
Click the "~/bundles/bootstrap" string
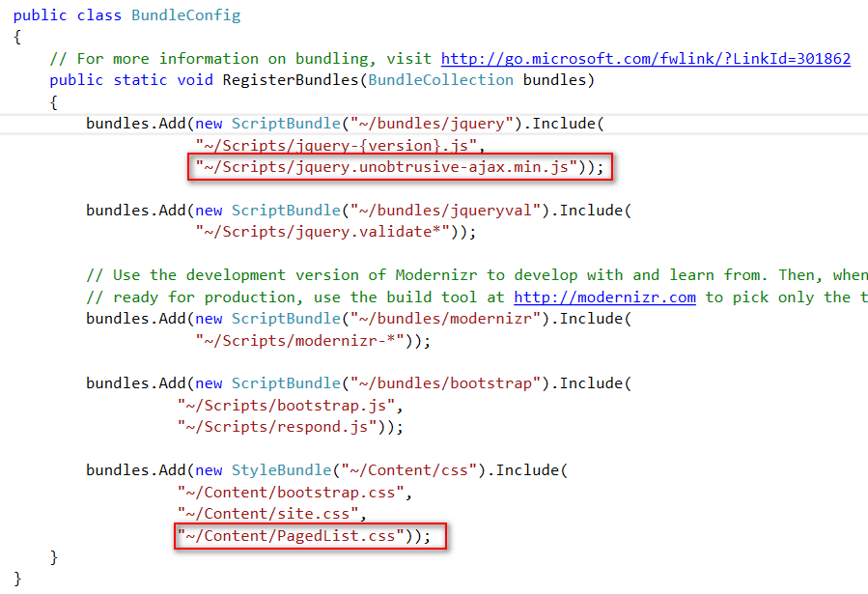click(x=446, y=383)
